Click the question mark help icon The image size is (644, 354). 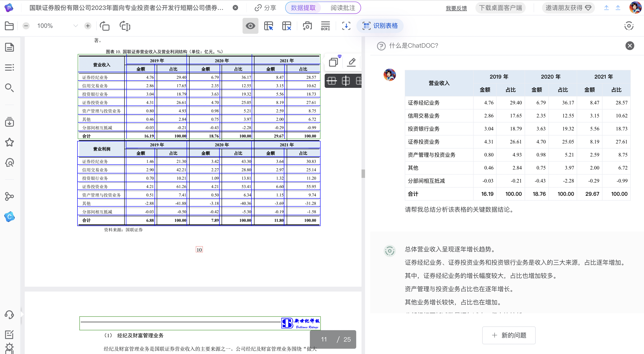pos(381,46)
